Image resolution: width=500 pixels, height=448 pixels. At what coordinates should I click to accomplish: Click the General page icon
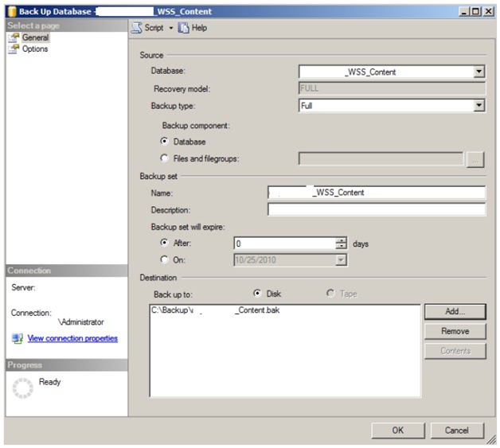click(x=14, y=37)
